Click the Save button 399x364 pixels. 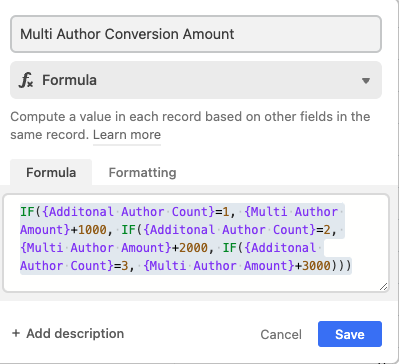pyautogui.click(x=350, y=334)
